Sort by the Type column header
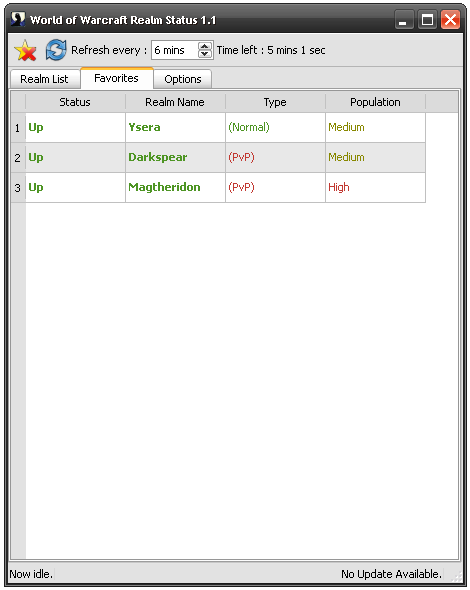 coord(275,102)
